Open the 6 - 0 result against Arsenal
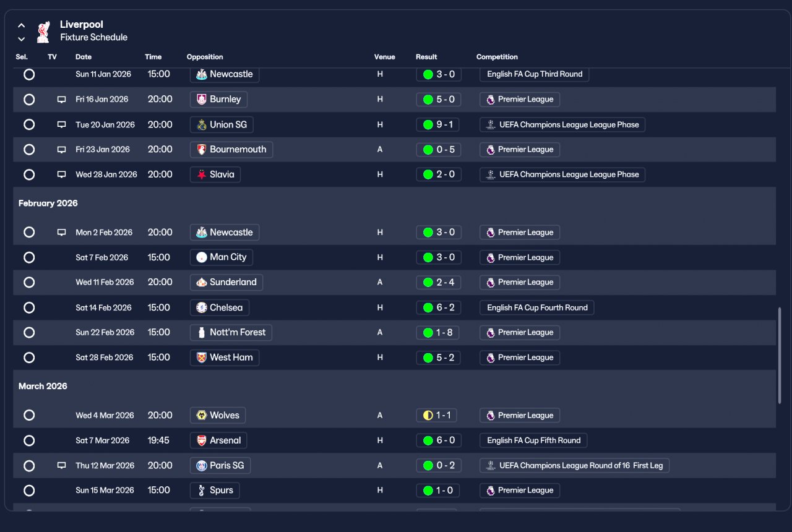 point(439,440)
